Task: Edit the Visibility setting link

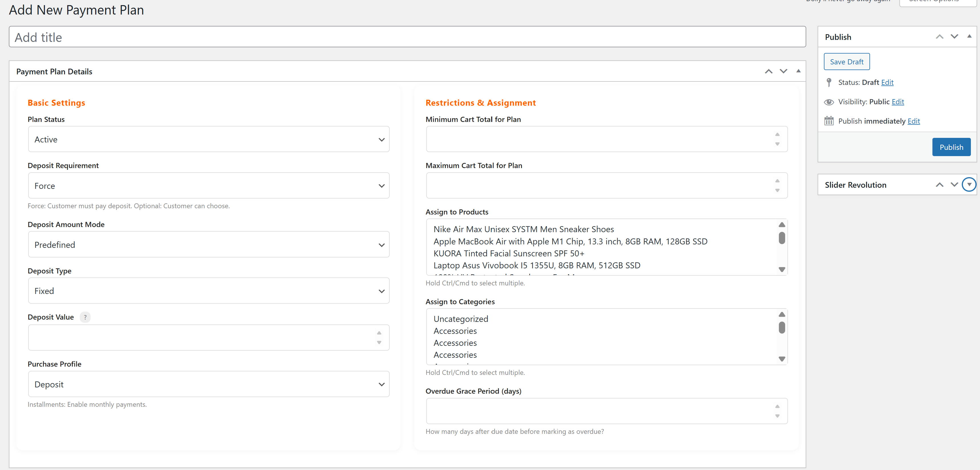Action: tap(897, 102)
